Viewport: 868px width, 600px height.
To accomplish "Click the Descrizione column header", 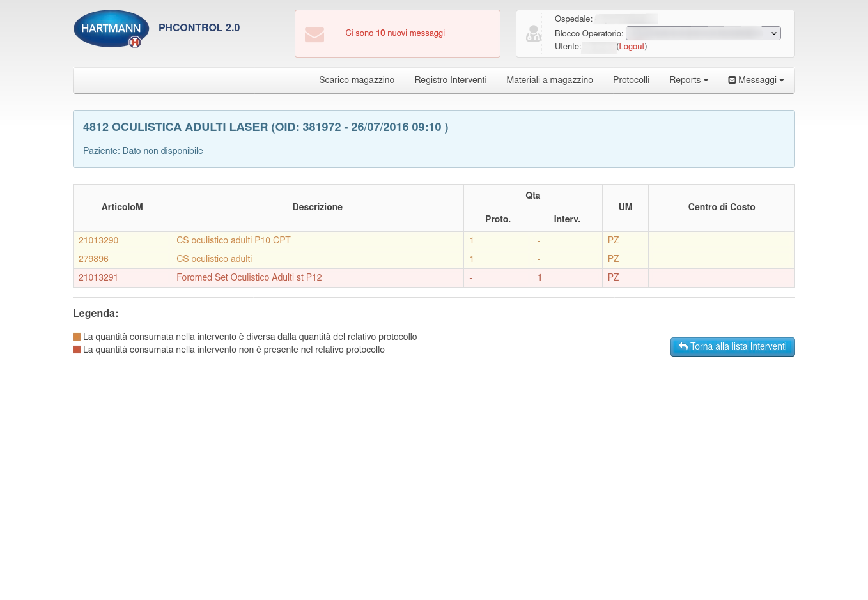I will [x=317, y=207].
